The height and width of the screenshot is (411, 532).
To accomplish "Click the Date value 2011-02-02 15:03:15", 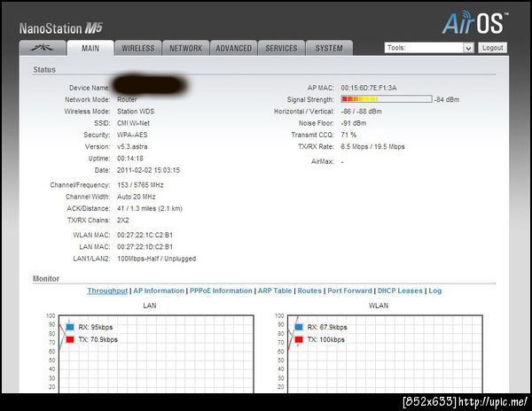I will click(x=149, y=170).
